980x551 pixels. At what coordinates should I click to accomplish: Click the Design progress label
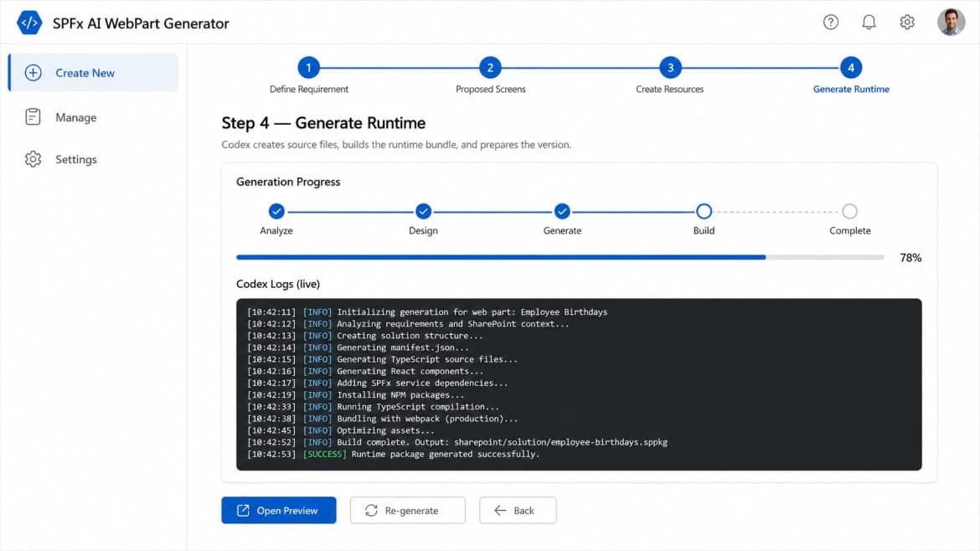[423, 230]
